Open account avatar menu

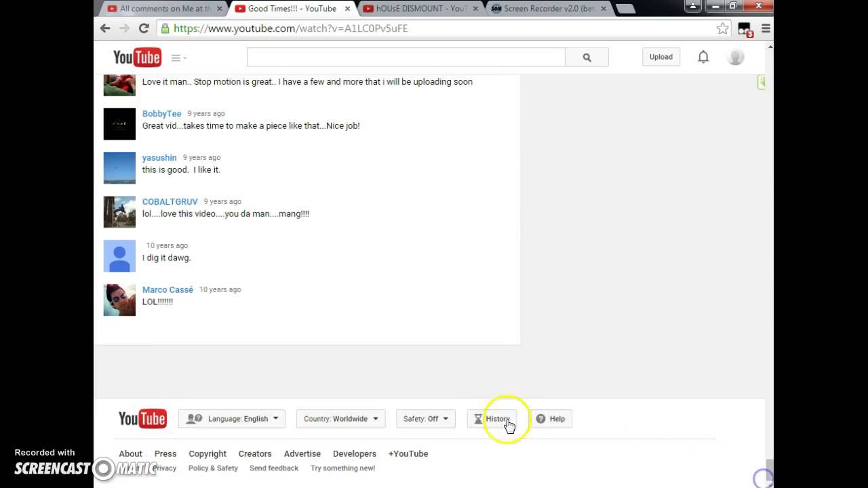[x=736, y=57]
